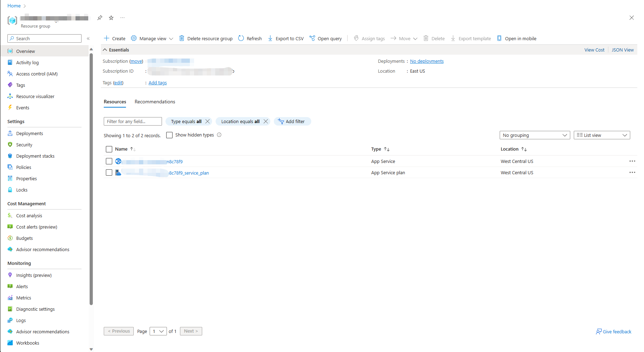The image size is (644, 352).
Task: Click the hidden types info icon
Action: tap(219, 135)
